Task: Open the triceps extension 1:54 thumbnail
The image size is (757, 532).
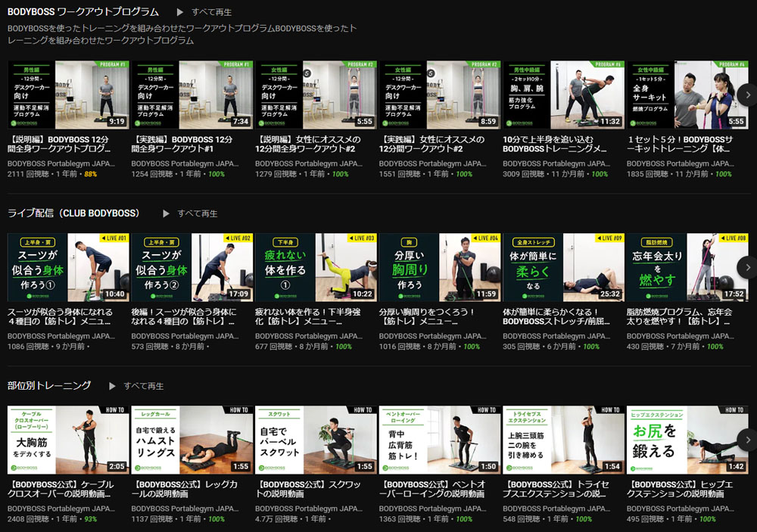Action: [563, 440]
